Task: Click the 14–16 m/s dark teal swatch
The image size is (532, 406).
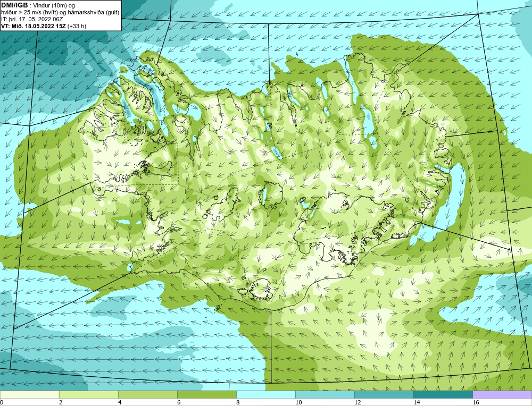Action: [x=443, y=394]
